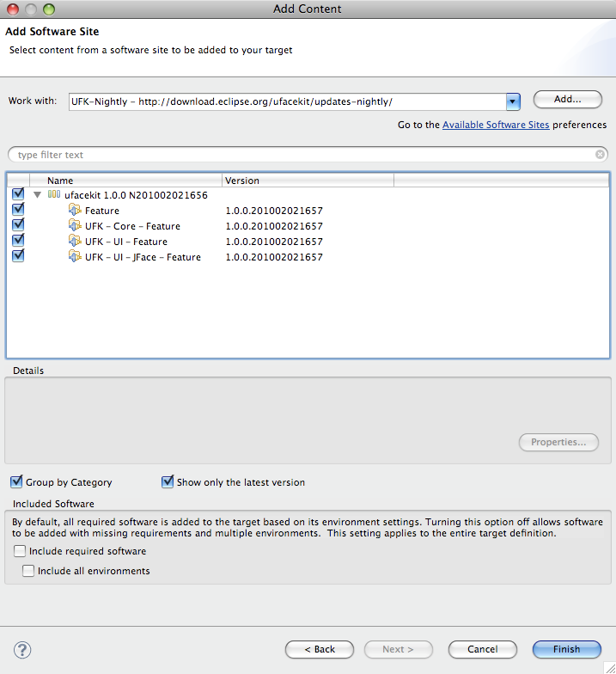Click the Feature item plug-in icon
616x674 pixels.
[x=75, y=211]
